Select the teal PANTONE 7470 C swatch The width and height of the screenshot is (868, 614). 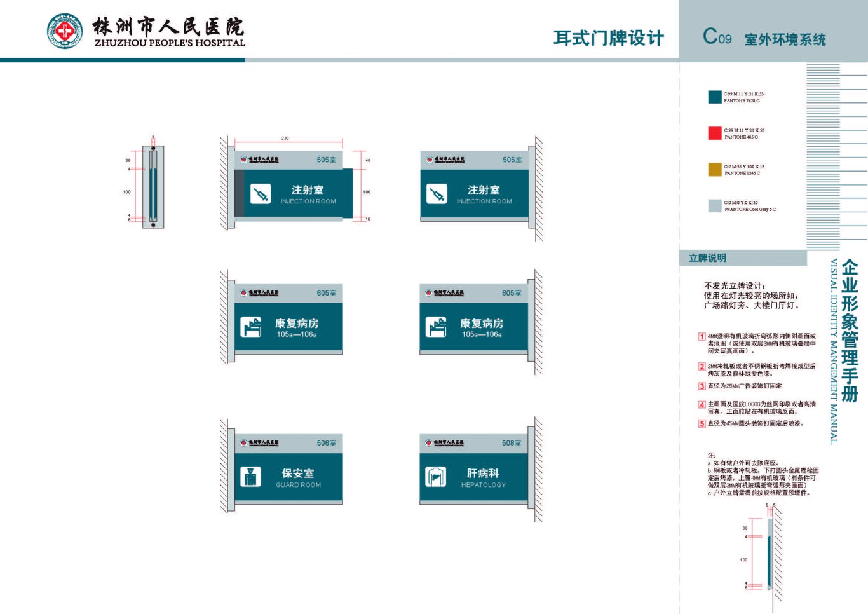tap(715, 97)
